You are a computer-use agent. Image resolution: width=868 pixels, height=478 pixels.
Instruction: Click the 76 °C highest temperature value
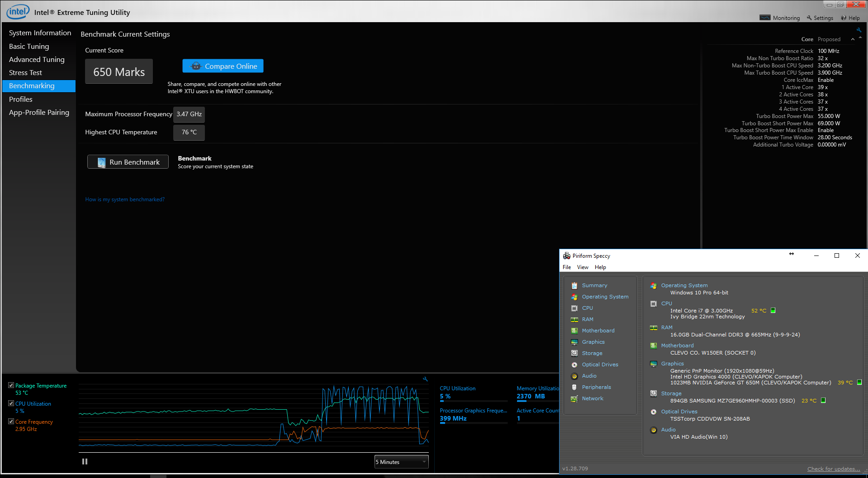pos(189,133)
